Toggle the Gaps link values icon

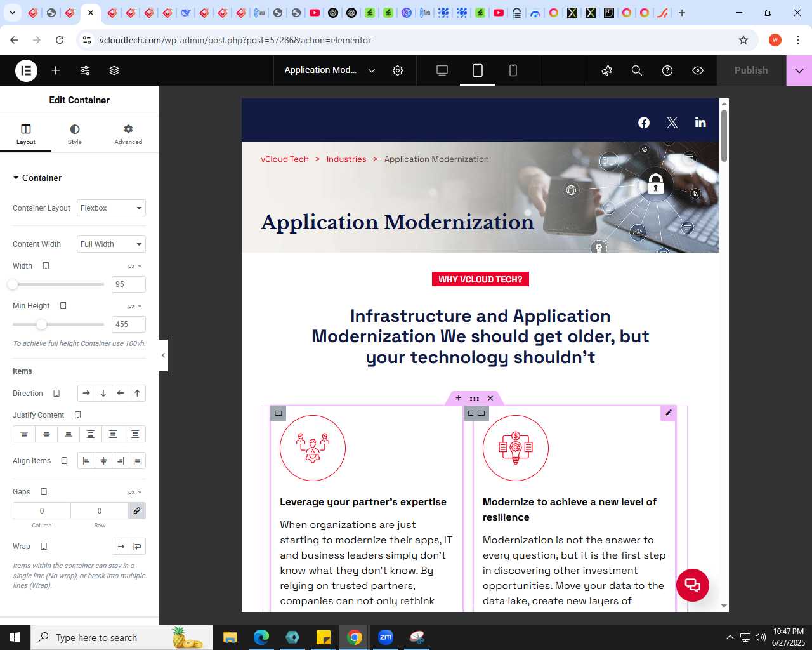tap(137, 511)
